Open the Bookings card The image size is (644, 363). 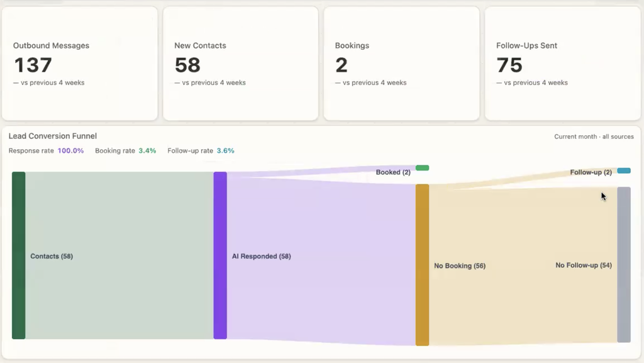pyautogui.click(x=402, y=64)
